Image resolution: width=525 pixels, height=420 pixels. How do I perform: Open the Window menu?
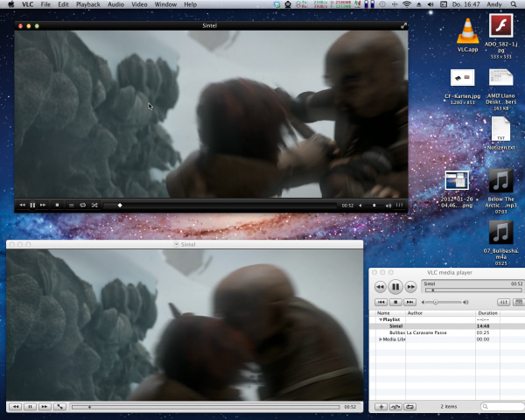[x=165, y=4]
